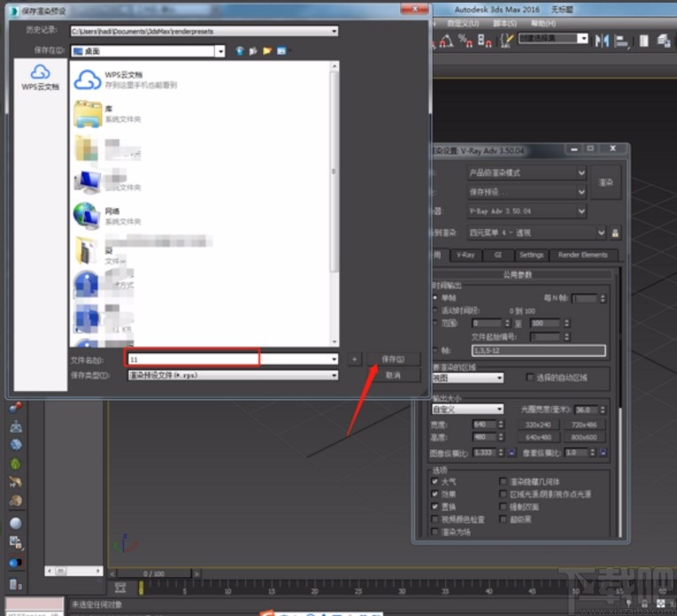Click Angle Snap toggle in 3ds Max toolbar
This screenshot has width=677, height=616.
click(446, 41)
